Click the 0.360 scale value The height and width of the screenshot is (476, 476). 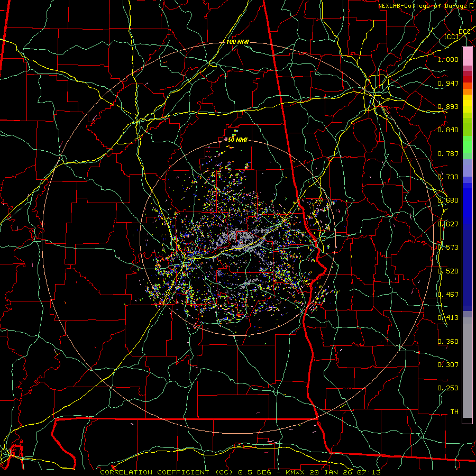click(448, 342)
